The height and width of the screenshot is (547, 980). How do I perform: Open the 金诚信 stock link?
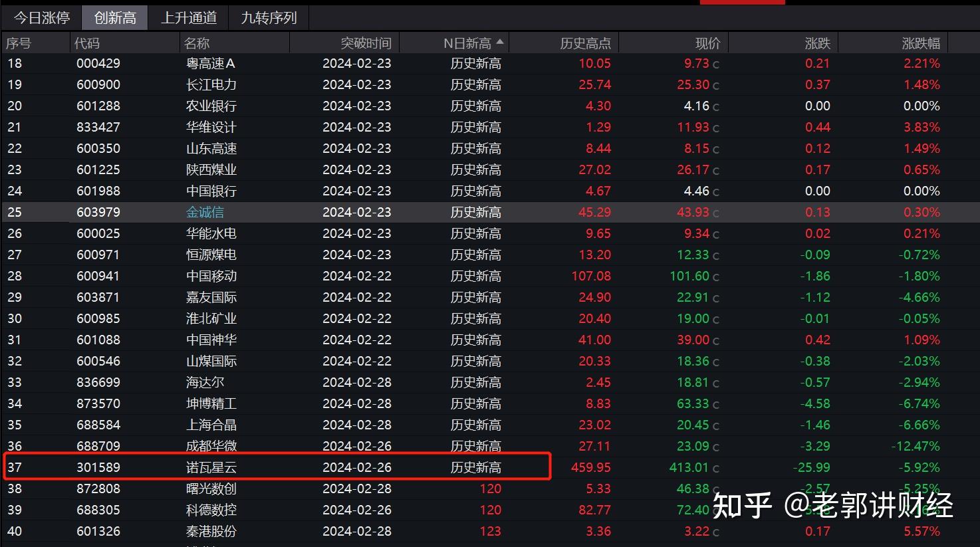[205, 212]
